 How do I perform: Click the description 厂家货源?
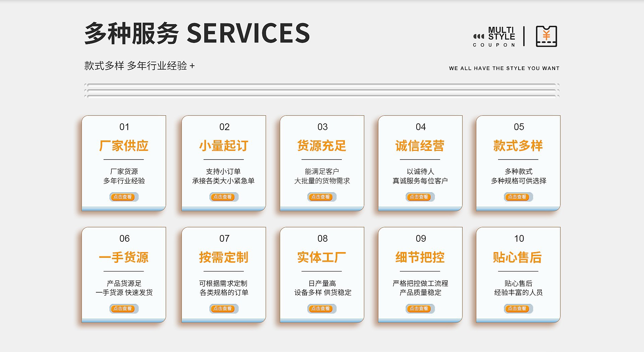pyautogui.click(x=124, y=172)
